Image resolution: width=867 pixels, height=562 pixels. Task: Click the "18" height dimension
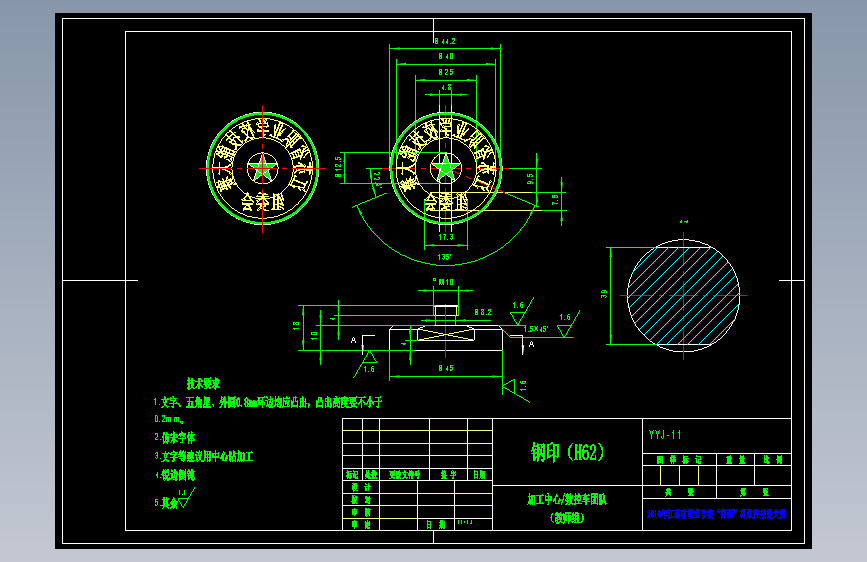[x=296, y=326]
